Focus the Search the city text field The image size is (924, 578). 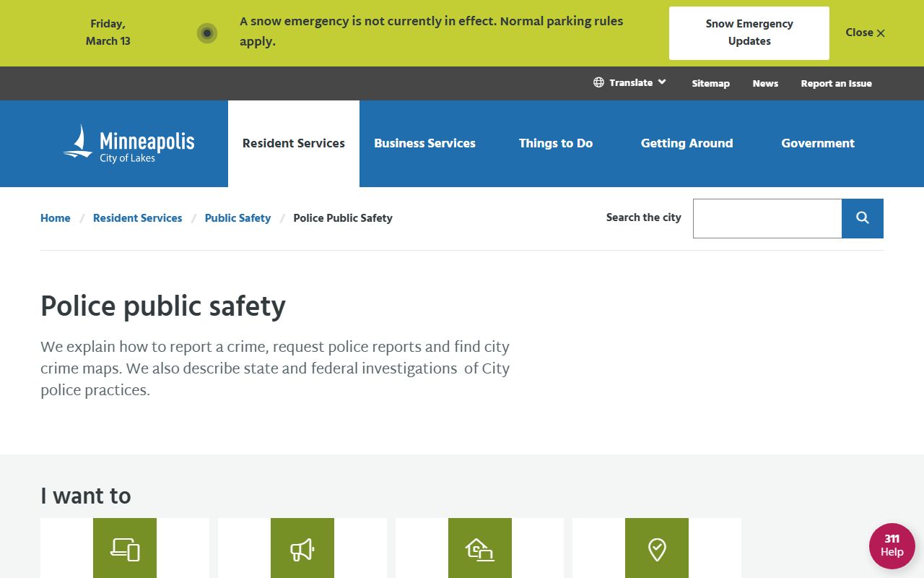(x=767, y=218)
